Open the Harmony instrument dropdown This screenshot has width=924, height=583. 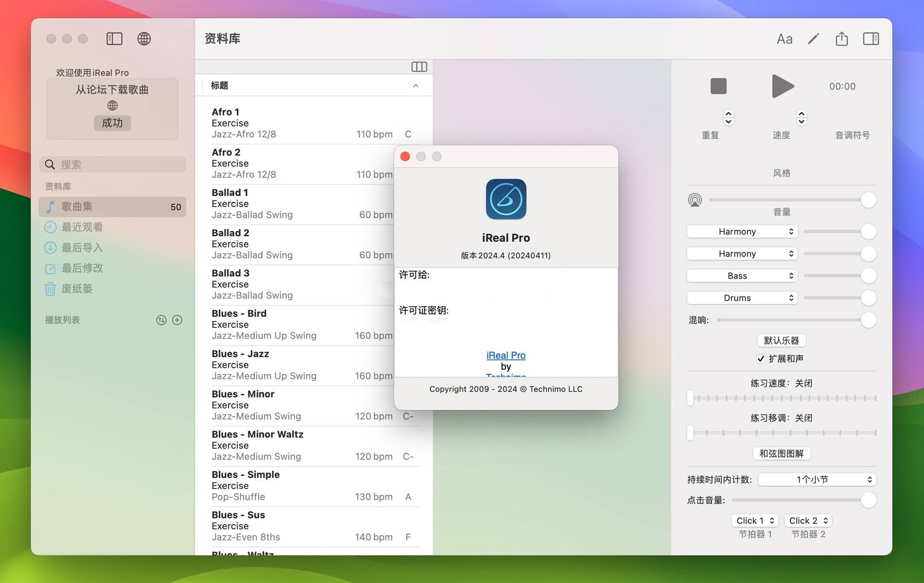pos(741,231)
